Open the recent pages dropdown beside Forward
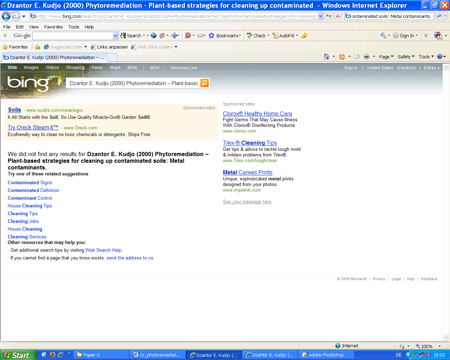The image size is (450, 360). tap(24, 16)
